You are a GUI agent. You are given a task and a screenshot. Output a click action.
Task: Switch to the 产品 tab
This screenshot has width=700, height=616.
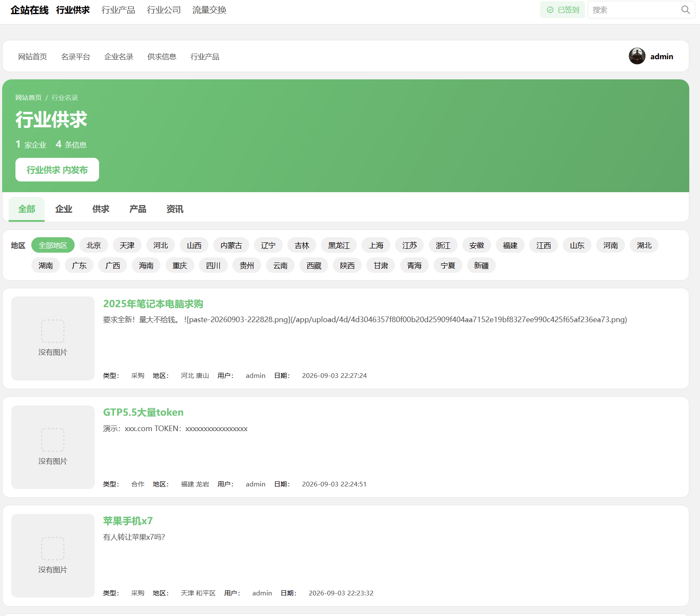click(x=138, y=209)
